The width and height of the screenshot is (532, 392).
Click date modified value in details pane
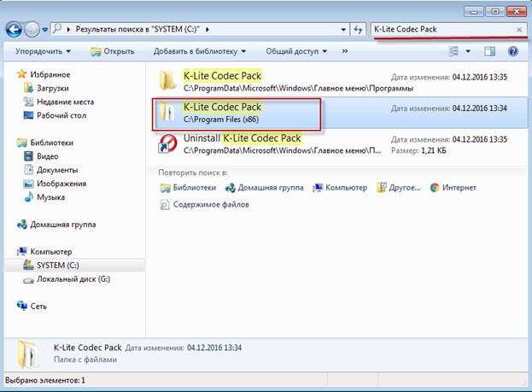pyautogui.click(x=214, y=348)
